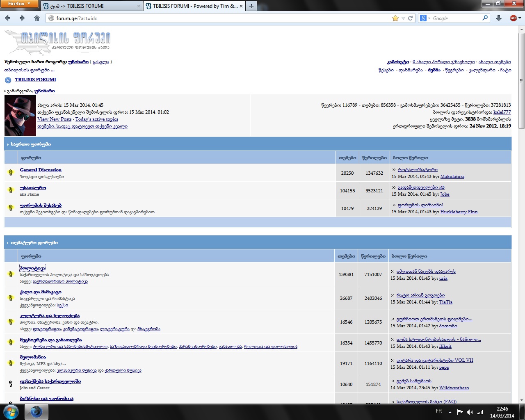This screenshot has width=525, height=420.
Task: Click the forward navigation arrow
Action: [22, 18]
